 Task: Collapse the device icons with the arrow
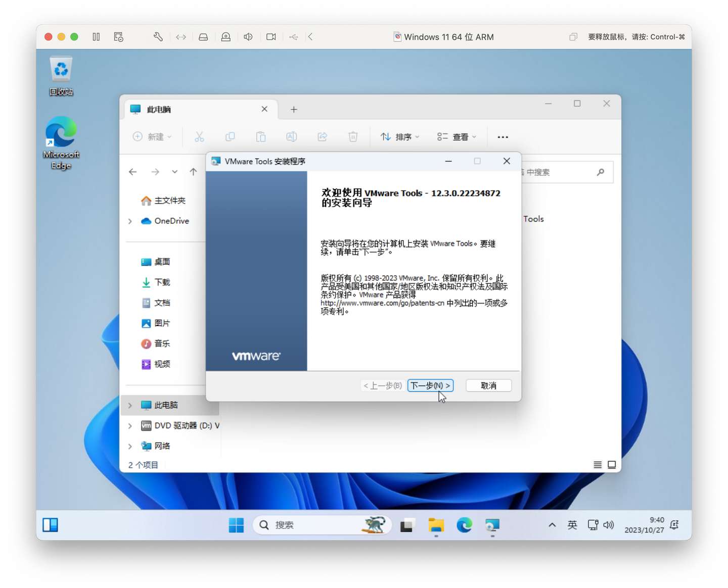310,37
